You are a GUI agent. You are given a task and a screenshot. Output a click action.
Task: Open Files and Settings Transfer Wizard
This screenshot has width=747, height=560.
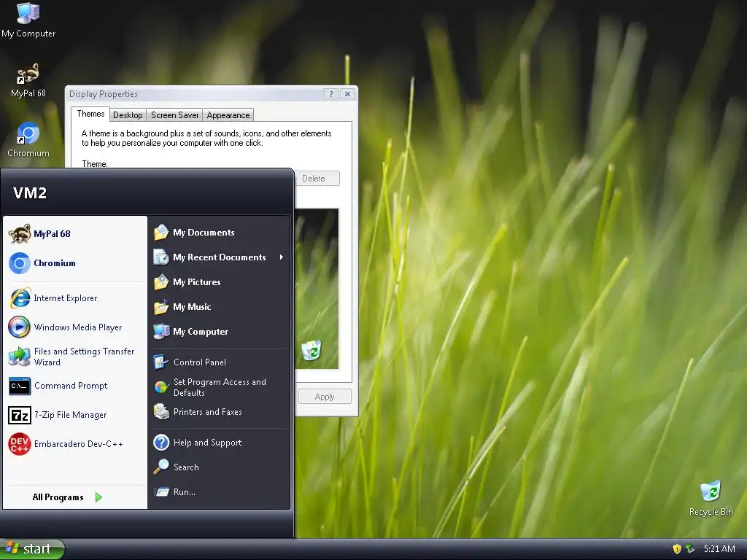point(75,357)
